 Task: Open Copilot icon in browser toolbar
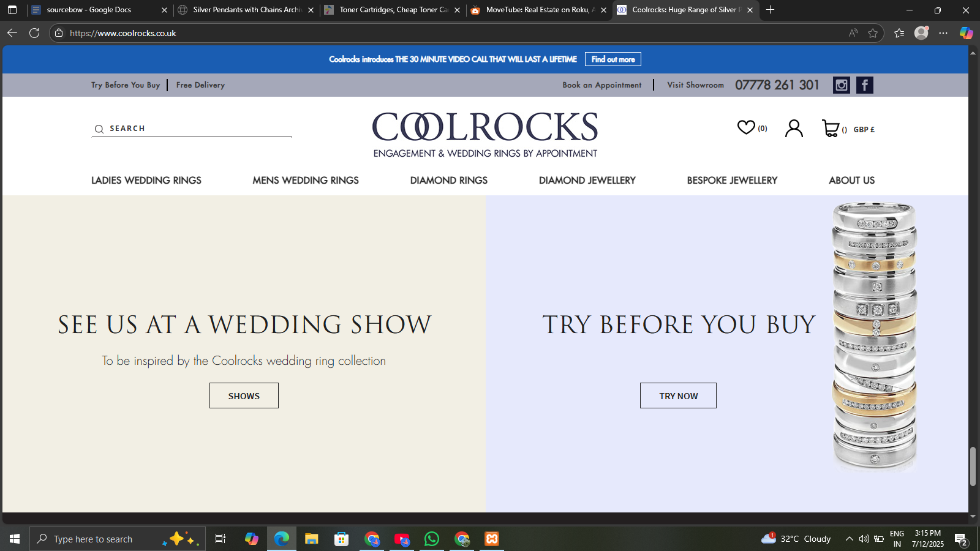966,33
